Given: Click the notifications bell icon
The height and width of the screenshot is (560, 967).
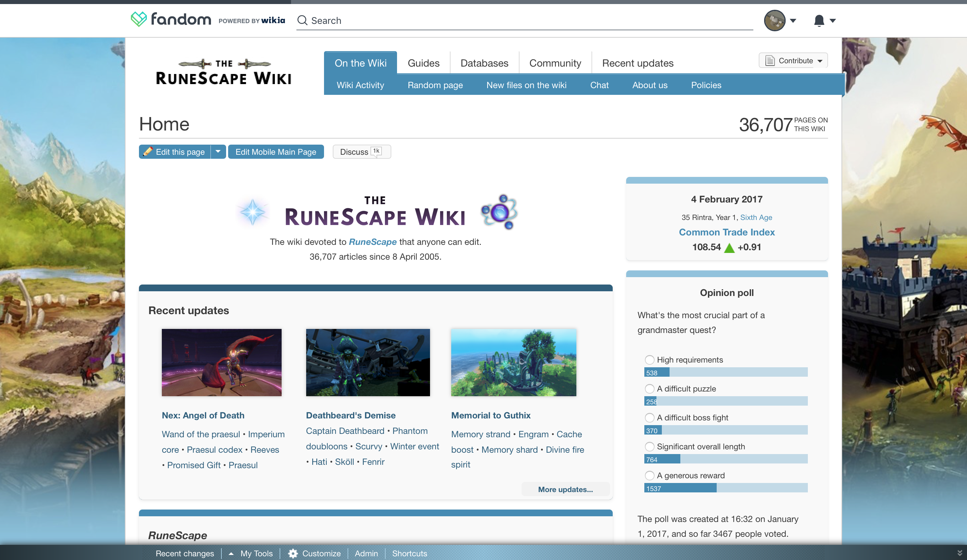Looking at the screenshot, I should (x=819, y=20).
